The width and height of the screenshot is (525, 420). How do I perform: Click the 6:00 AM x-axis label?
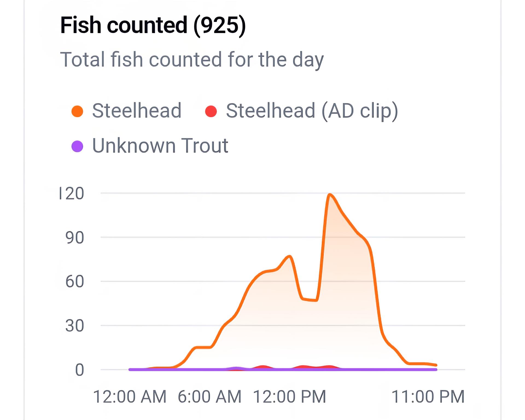(x=210, y=396)
